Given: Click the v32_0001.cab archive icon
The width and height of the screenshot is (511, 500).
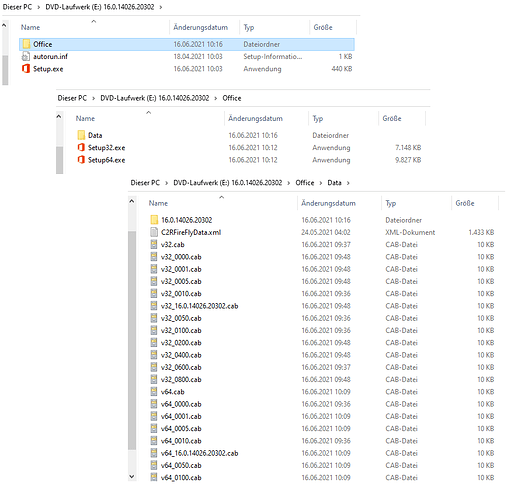Looking at the screenshot, I should [x=154, y=269].
